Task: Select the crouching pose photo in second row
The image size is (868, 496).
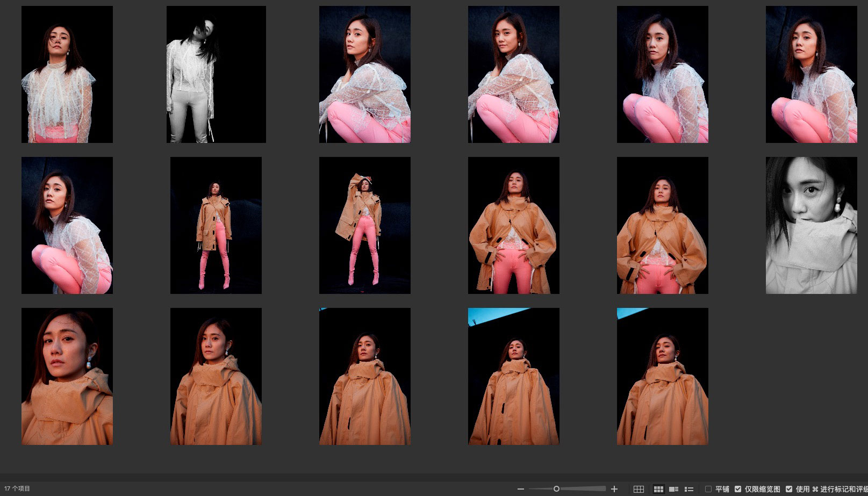Action: pos(67,225)
